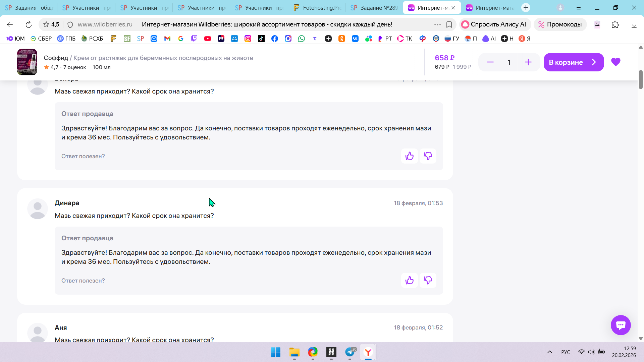
Task: Dislike the seller answer to Динара's question
Action: click(x=428, y=280)
